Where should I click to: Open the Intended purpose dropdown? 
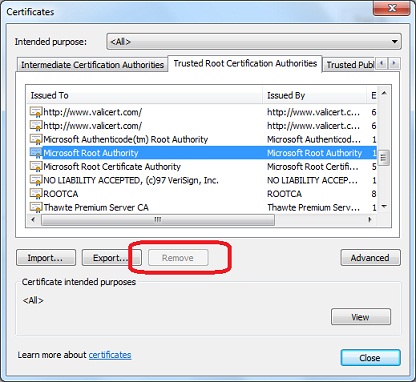click(254, 42)
